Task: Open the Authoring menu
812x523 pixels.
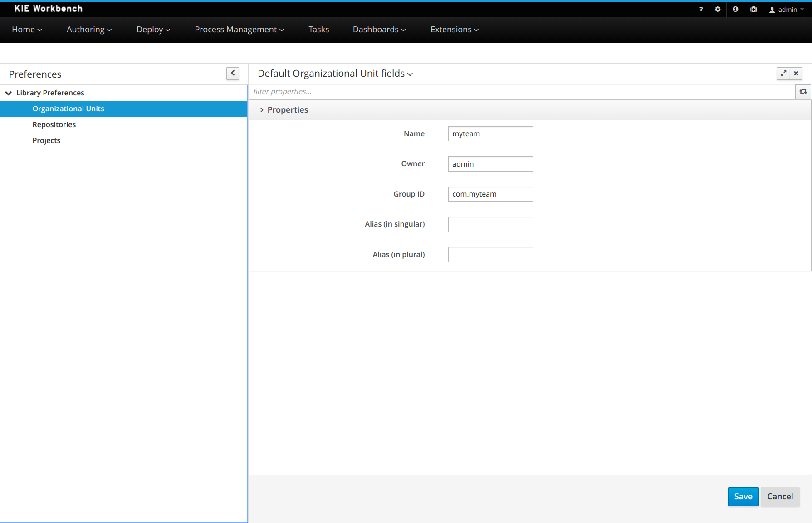Action: (89, 30)
